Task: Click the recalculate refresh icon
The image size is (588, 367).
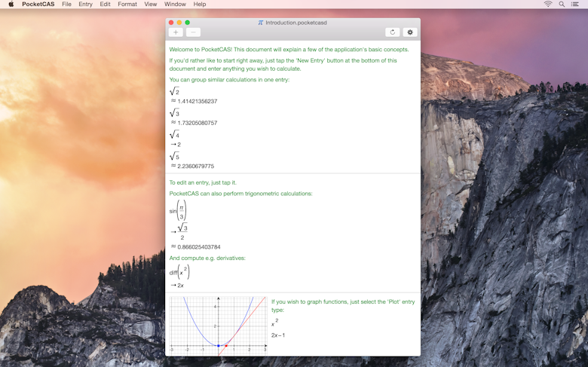Action: coord(392,32)
